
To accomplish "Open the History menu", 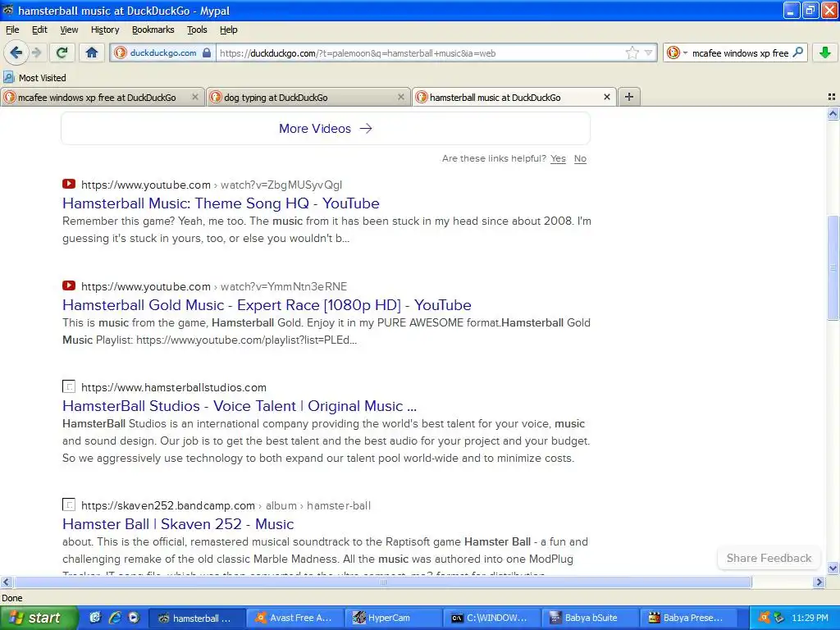I will pos(105,30).
